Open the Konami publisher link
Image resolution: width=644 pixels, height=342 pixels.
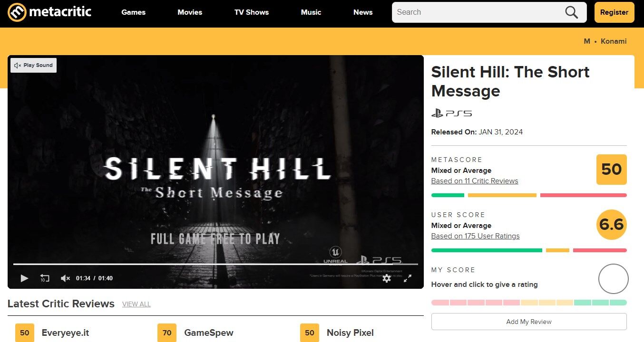(614, 41)
